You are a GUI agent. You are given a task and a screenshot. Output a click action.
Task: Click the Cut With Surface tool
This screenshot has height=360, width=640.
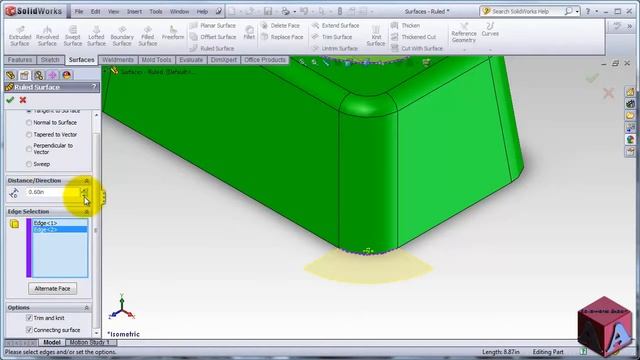pyautogui.click(x=417, y=48)
